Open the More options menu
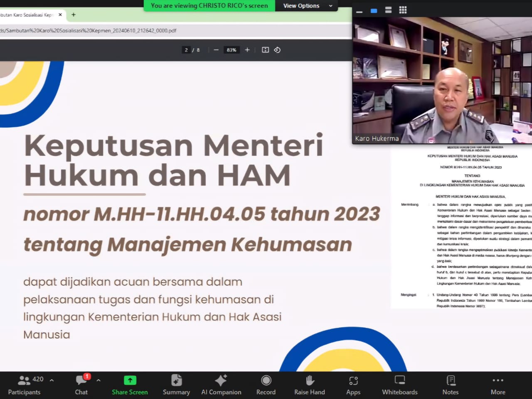532x399 pixels. coord(498,385)
